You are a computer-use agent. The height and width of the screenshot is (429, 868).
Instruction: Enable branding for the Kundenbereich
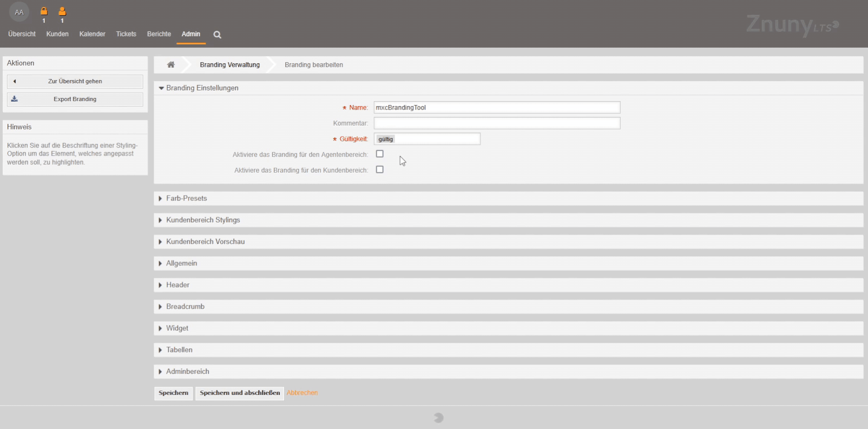[x=380, y=170]
